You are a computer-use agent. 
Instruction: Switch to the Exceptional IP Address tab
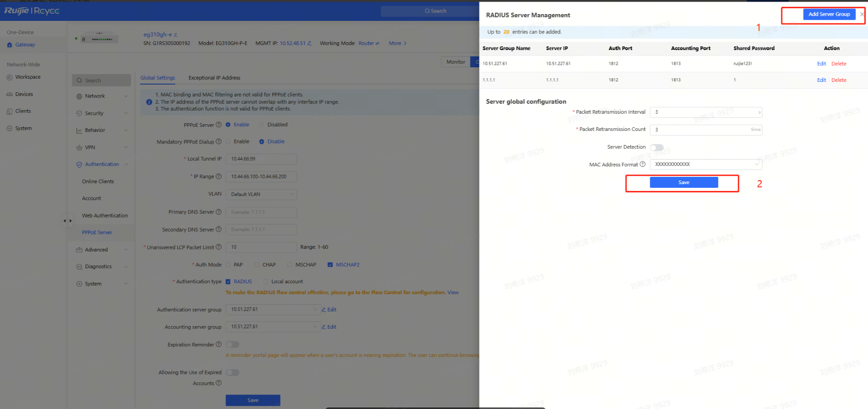click(214, 78)
